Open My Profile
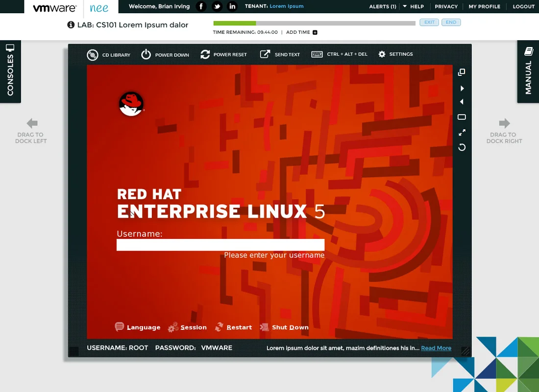This screenshot has height=392, width=539. [x=484, y=6]
